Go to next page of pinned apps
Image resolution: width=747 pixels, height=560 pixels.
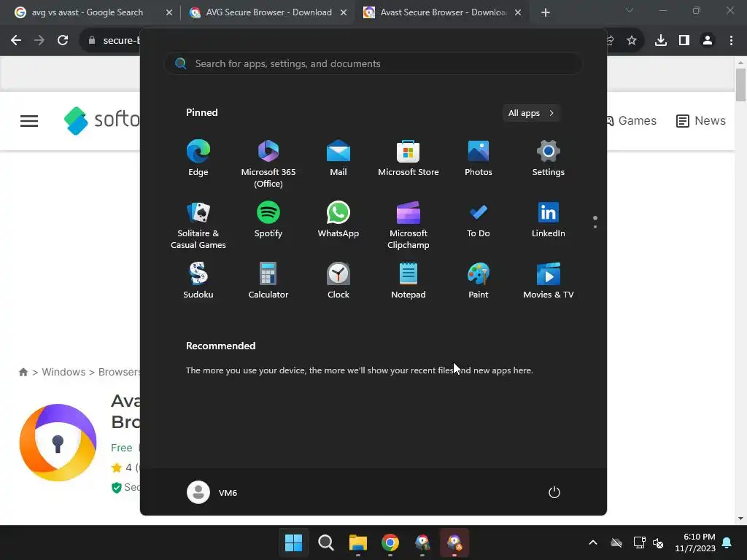595,227
